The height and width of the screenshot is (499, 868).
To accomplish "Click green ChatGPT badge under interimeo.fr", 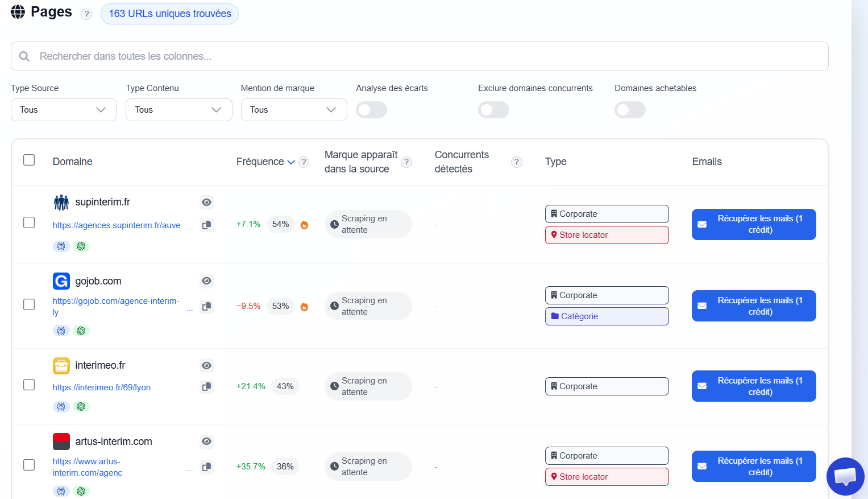I will pyautogui.click(x=81, y=407).
